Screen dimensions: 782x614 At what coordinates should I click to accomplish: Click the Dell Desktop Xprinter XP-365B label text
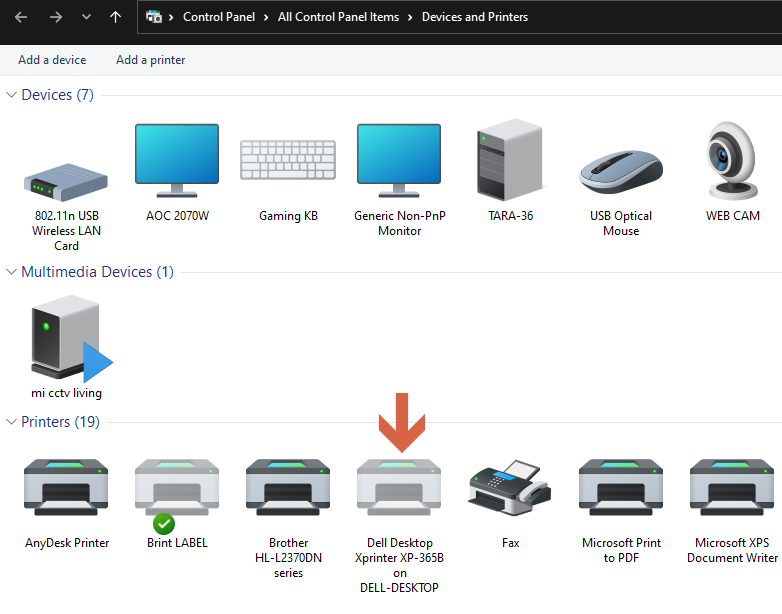click(x=399, y=565)
